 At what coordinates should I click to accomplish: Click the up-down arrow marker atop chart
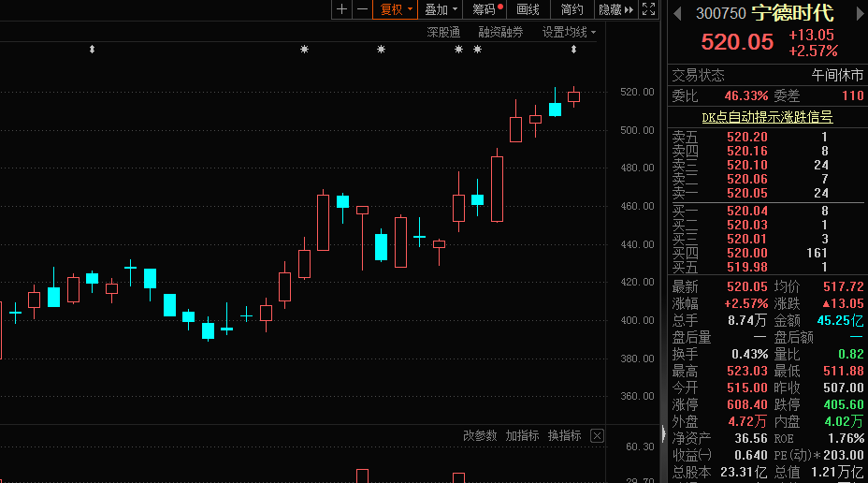[92, 49]
